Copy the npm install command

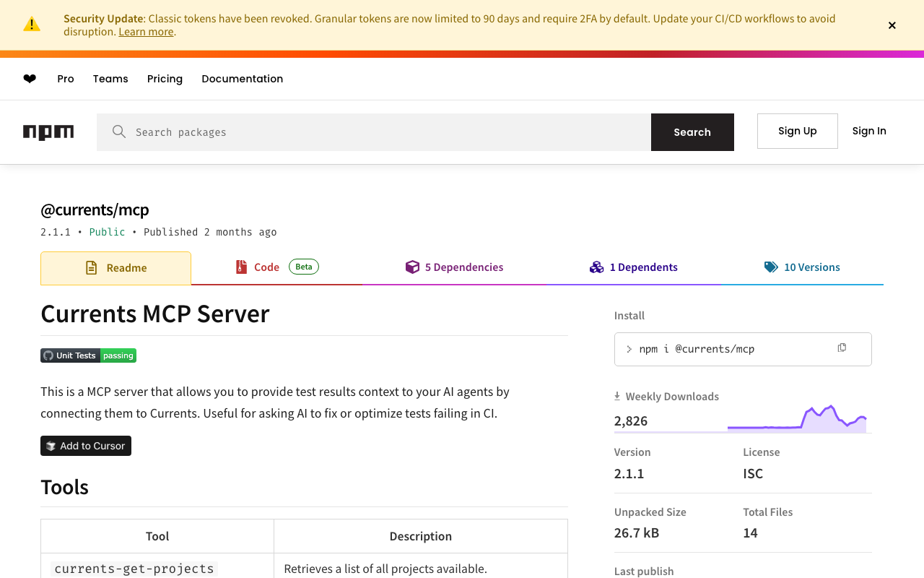[x=842, y=348]
